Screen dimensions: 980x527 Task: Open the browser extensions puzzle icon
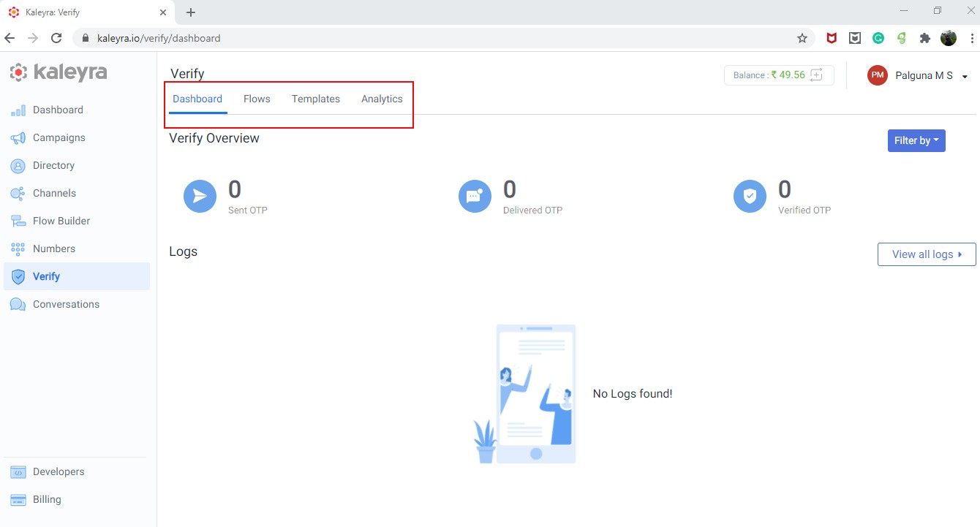(925, 38)
